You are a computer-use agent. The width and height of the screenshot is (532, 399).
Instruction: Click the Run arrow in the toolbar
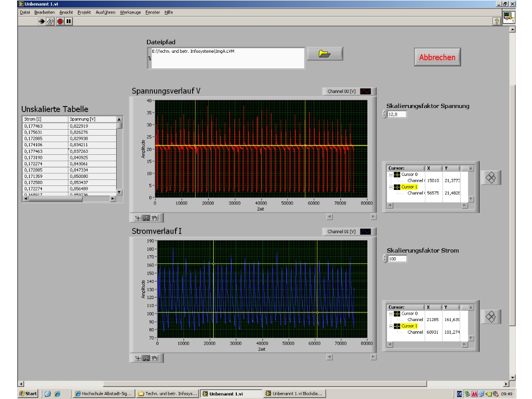[x=43, y=21]
